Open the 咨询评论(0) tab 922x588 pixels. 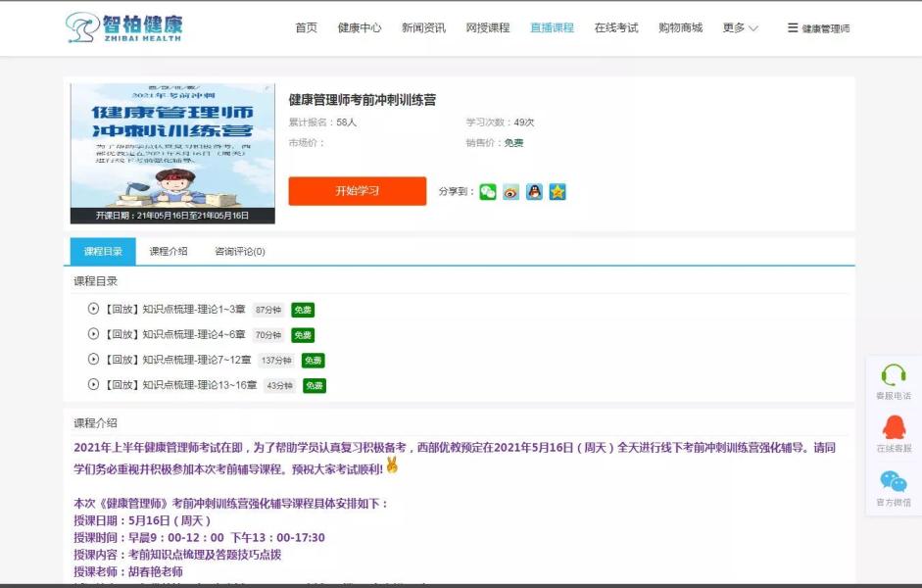(x=240, y=251)
